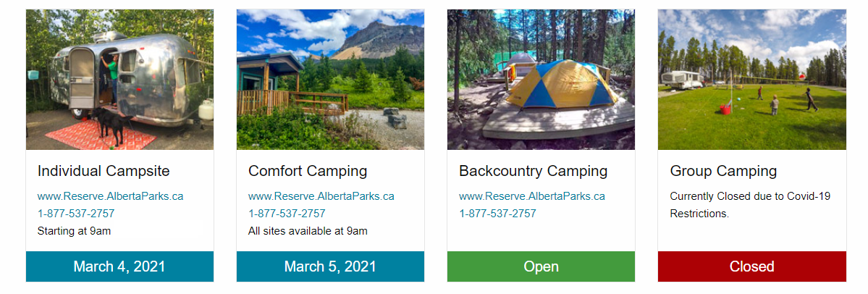Screen dimensions: 868x294
Task: Click the 'Starting at 9am' text
Action: point(74,231)
